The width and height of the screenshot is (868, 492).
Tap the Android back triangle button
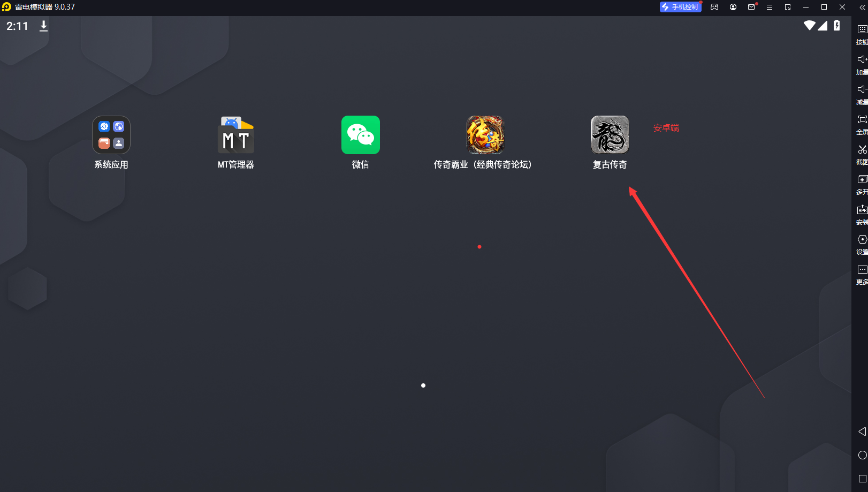click(x=862, y=432)
